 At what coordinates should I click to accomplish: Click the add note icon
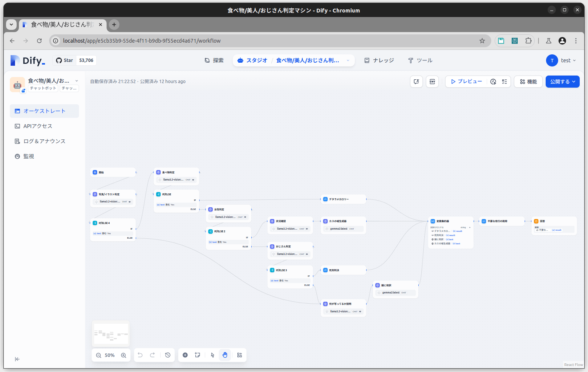(x=197, y=355)
